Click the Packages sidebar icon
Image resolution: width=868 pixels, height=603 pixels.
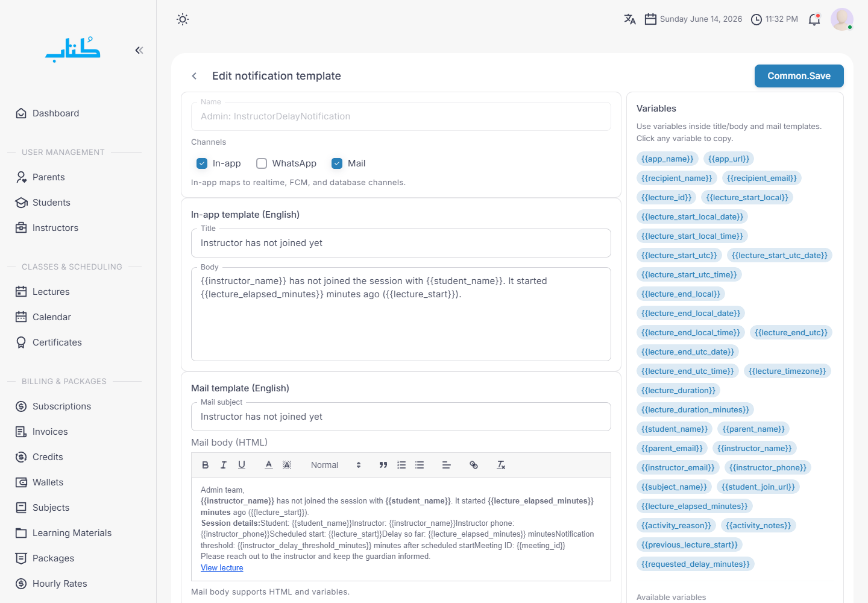coord(21,558)
